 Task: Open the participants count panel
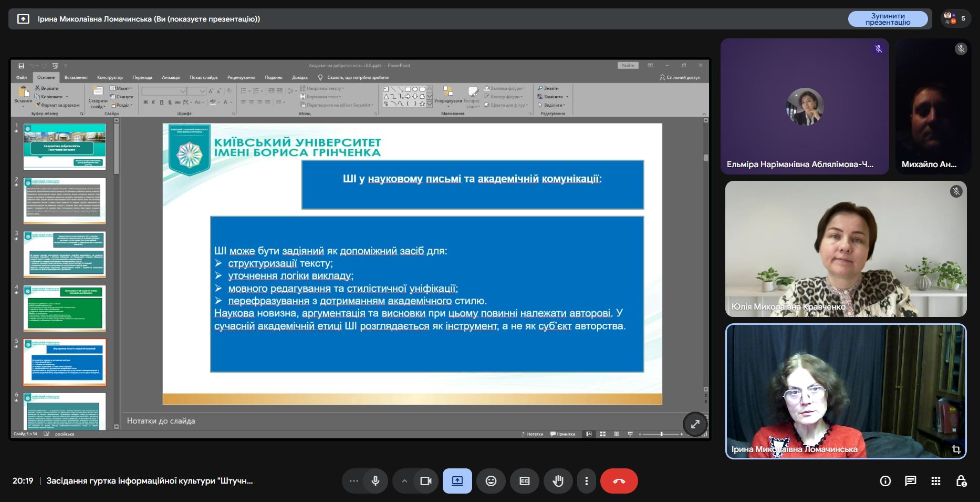coord(955,18)
